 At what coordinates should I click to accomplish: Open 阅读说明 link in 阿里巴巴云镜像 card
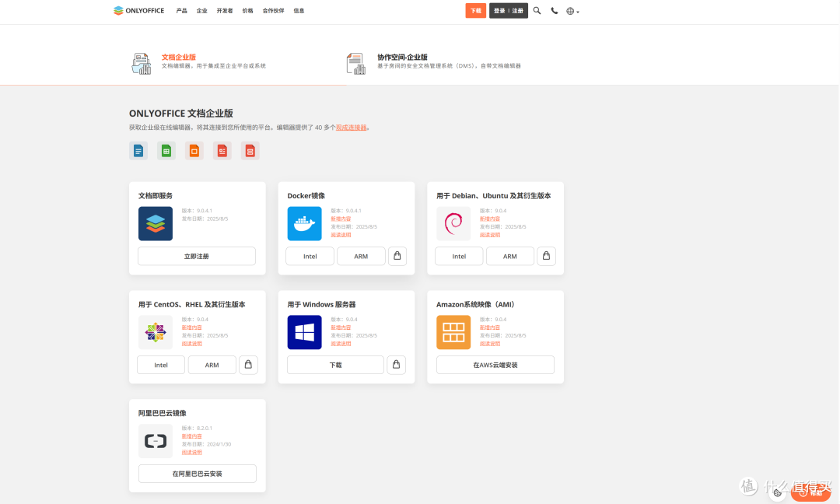[x=192, y=452]
